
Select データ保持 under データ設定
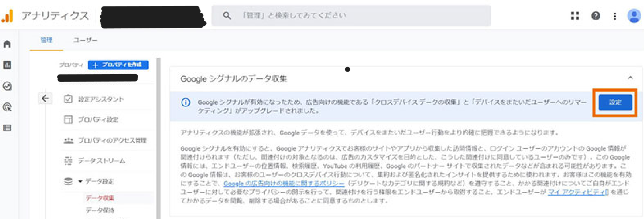coord(100,210)
